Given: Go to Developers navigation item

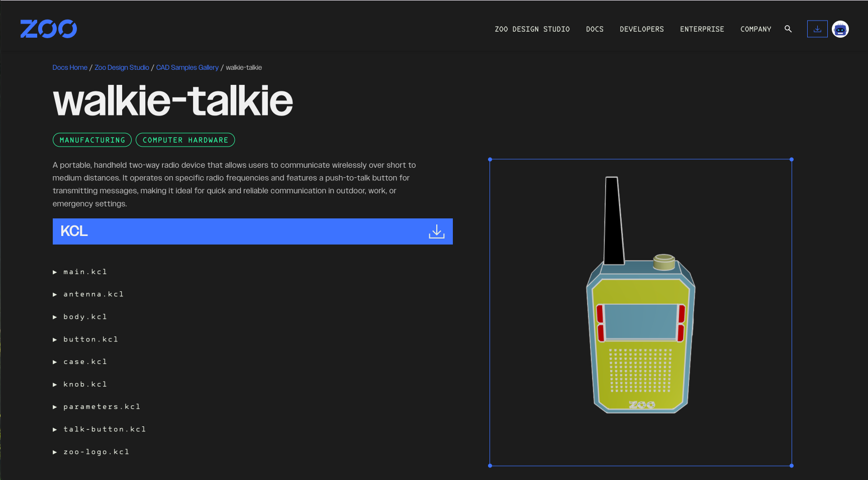Looking at the screenshot, I should [641, 29].
